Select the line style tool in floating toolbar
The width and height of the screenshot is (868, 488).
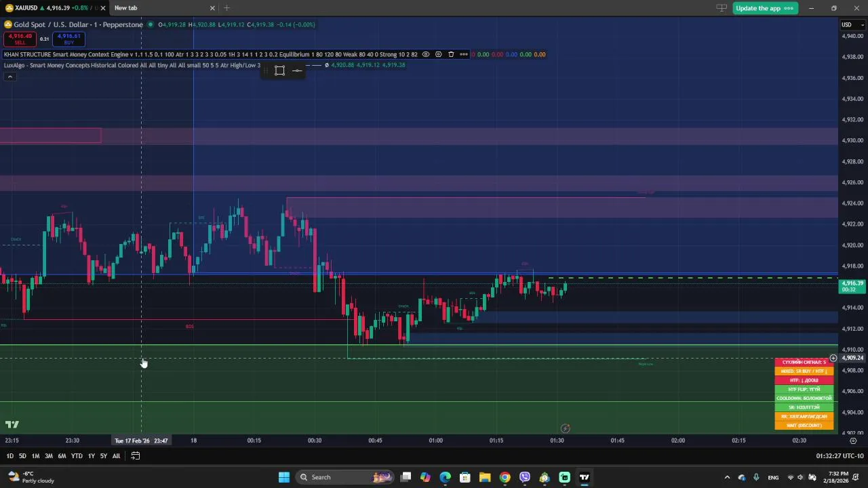[297, 70]
